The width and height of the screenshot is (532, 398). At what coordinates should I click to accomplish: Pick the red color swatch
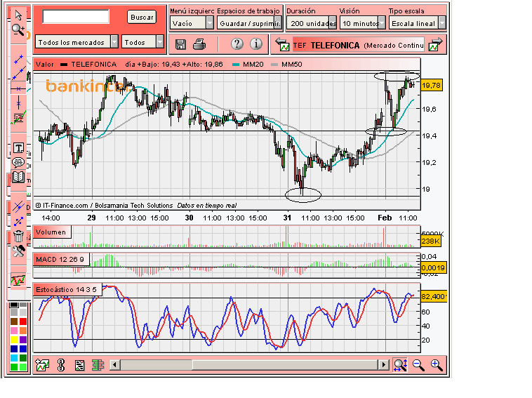tap(23, 321)
